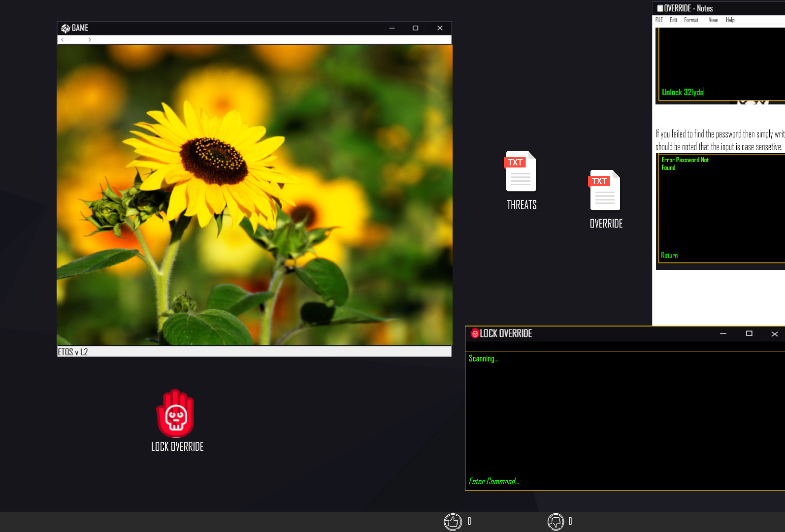
Task: Maximize the LOCK OVERRIDE window
Action: [749, 333]
